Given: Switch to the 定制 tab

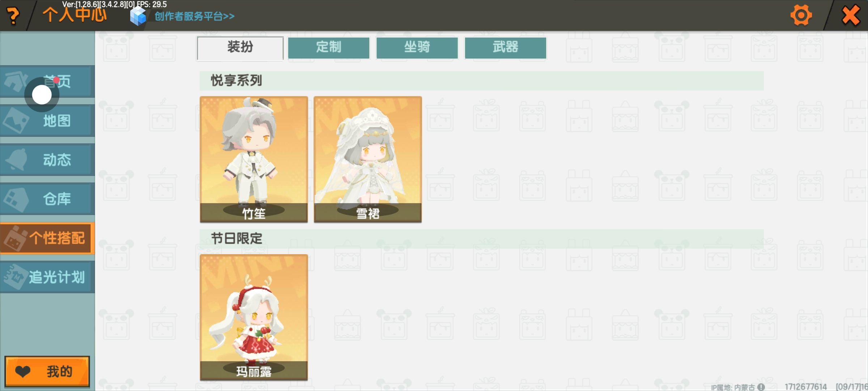Looking at the screenshot, I should coord(329,47).
